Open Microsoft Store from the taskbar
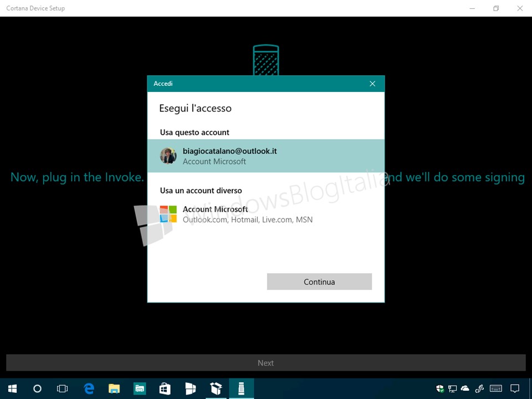 tap(165, 388)
